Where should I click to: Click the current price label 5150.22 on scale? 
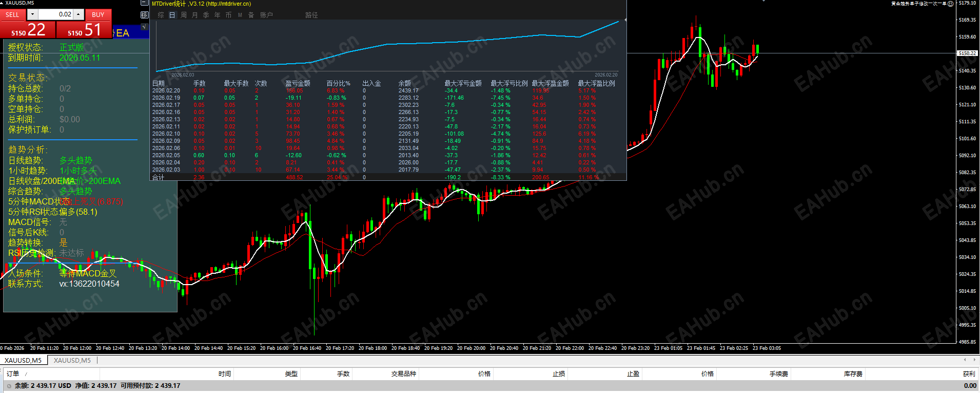pos(968,53)
